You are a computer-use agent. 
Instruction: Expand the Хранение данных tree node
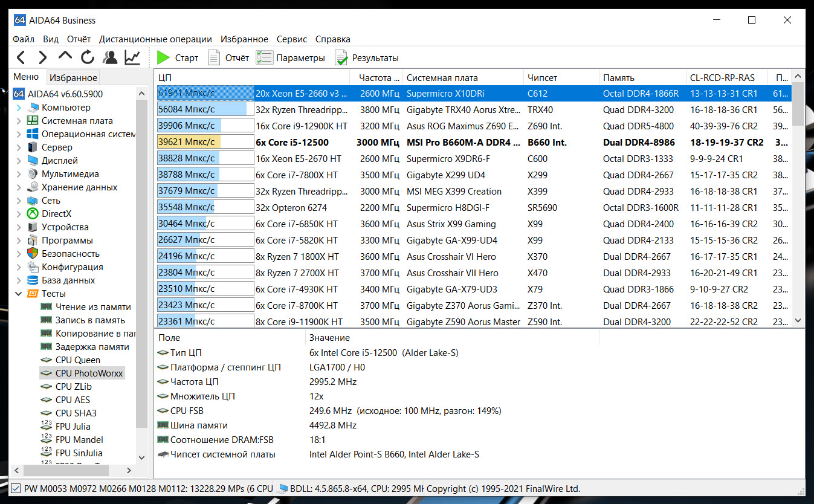click(x=19, y=187)
